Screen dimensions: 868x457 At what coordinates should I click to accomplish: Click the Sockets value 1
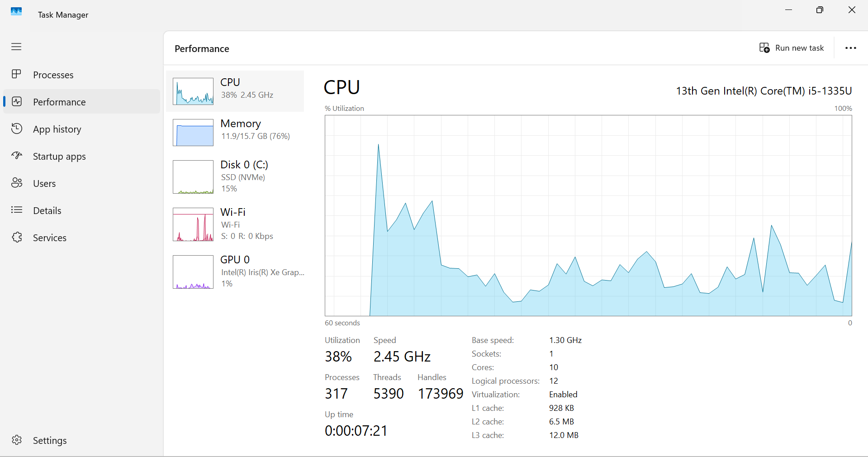551,354
